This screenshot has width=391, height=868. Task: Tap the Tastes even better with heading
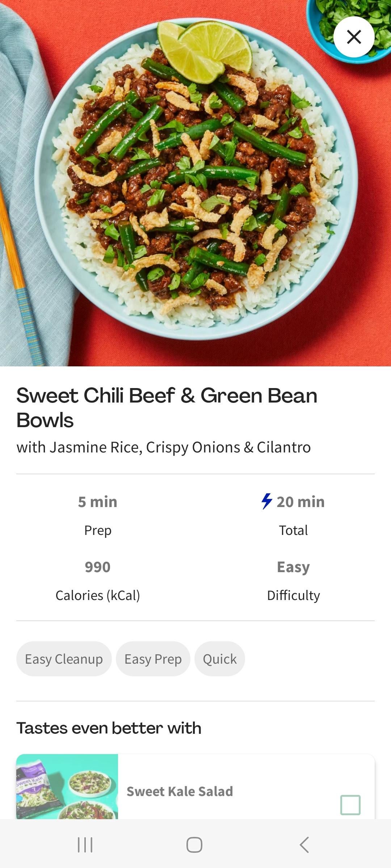click(109, 728)
